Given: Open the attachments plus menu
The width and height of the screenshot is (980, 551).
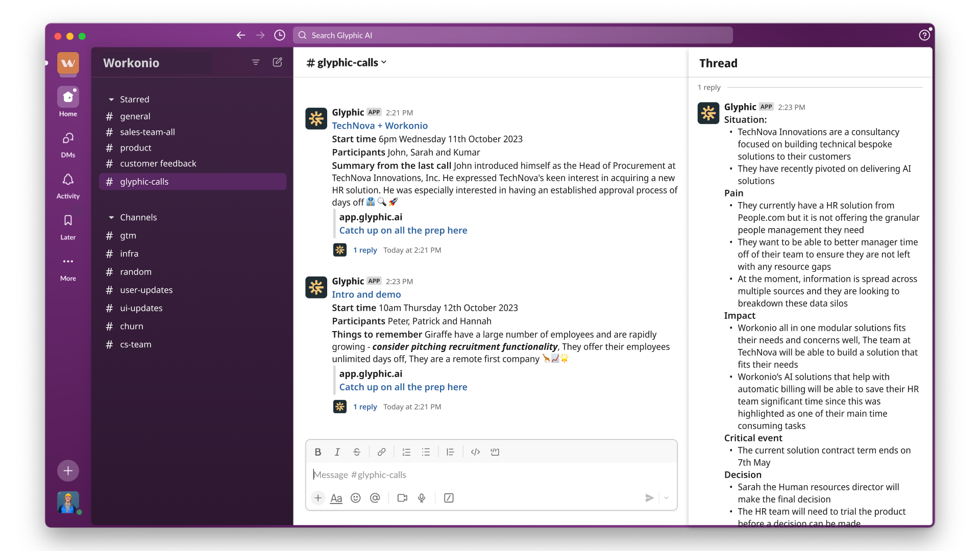Looking at the screenshot, I should 318,498.
